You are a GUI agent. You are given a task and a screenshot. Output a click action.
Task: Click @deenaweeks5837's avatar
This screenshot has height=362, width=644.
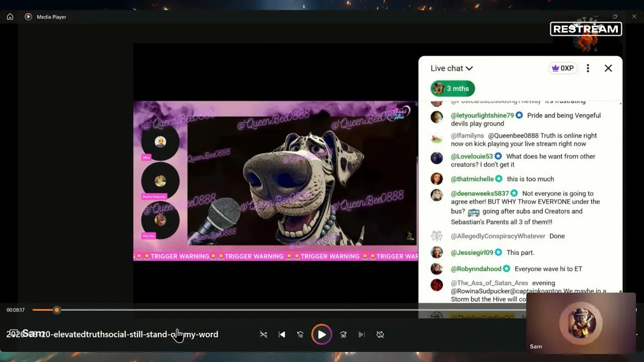click(437, 195)
